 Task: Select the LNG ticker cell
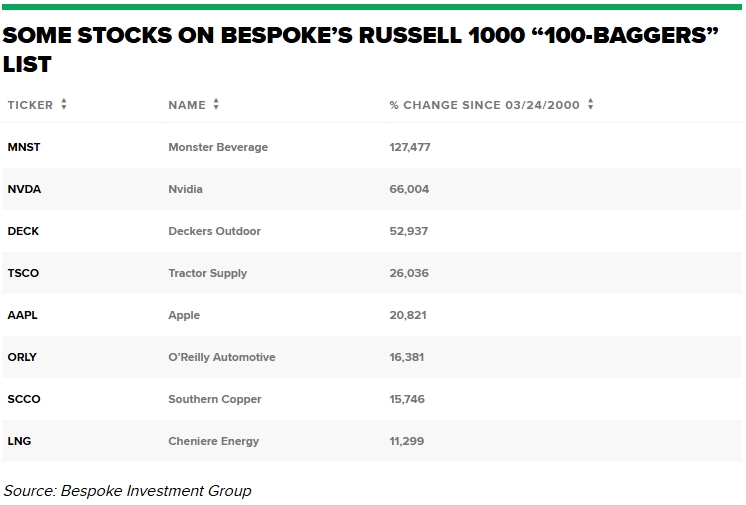[x=19, y=441]
